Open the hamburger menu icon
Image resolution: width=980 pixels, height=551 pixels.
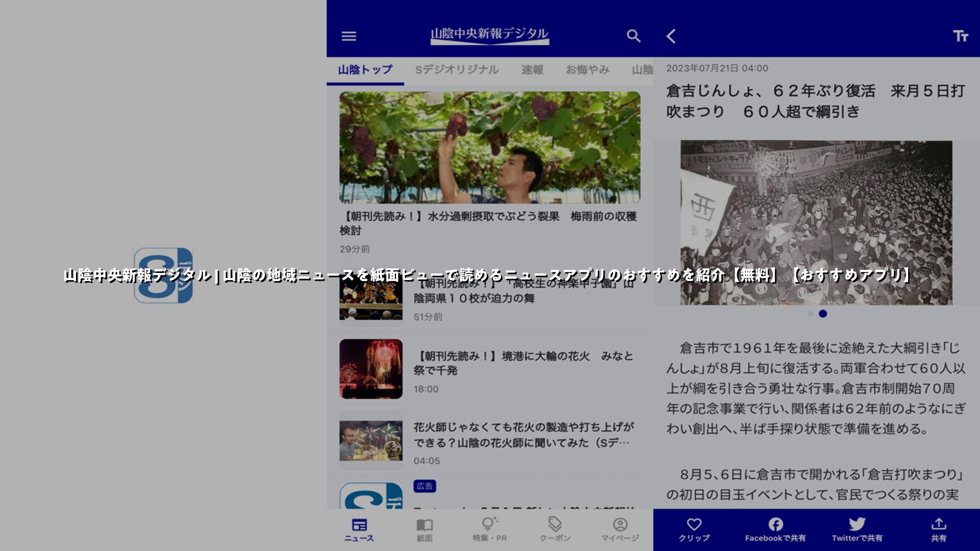349,36
